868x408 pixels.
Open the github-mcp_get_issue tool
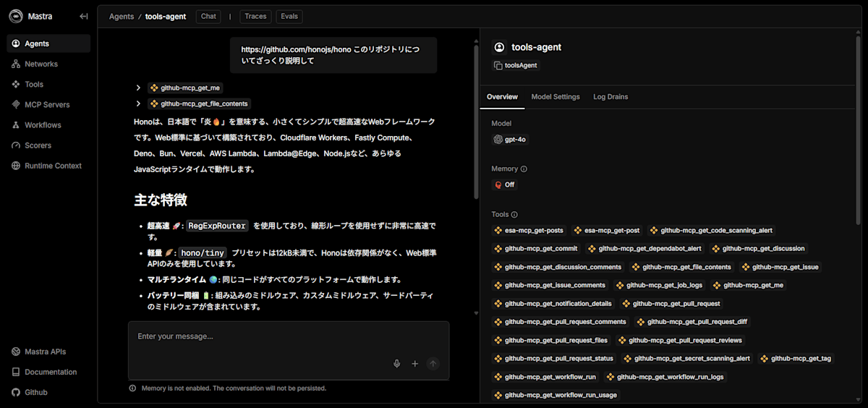click(x=780, y=267)
